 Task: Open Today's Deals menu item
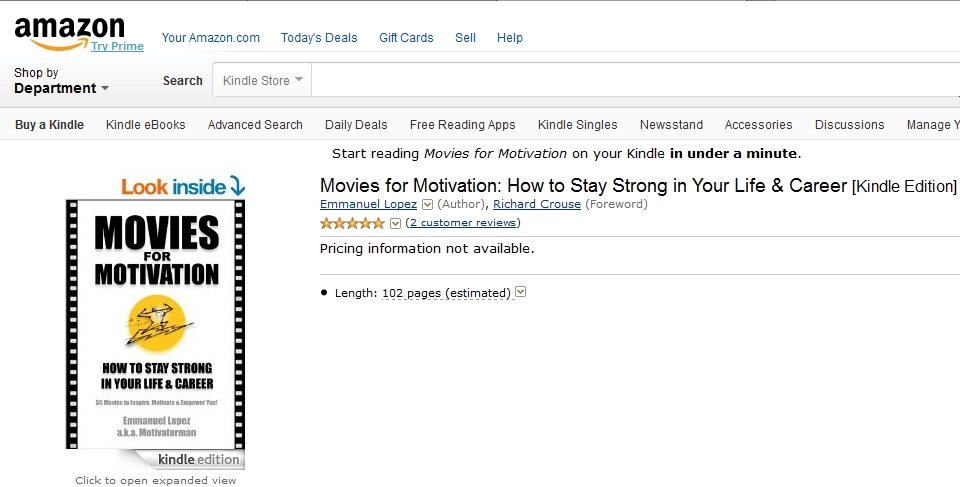click(x=319, y=38)
